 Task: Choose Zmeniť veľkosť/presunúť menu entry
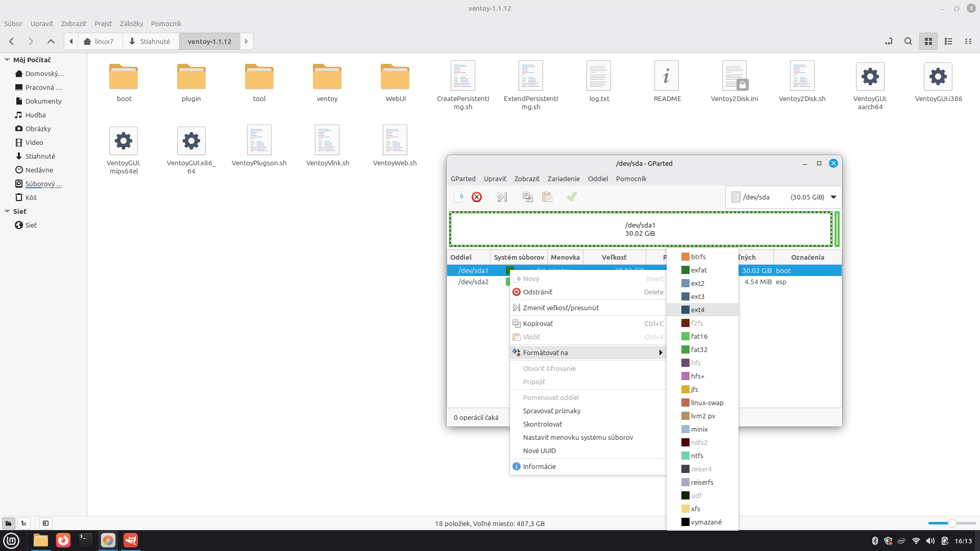pyautogui.click(x=588, y=308)
